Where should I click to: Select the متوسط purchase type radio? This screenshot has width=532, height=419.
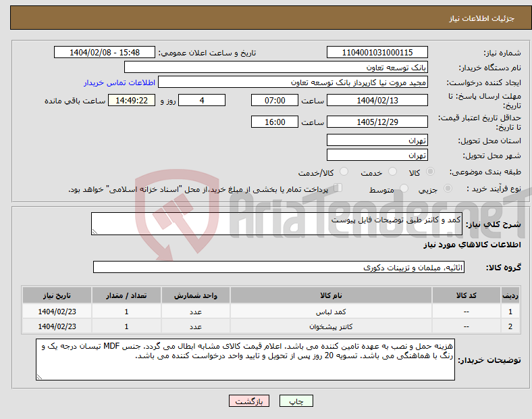pyautogui.click(x=404, y=188)
